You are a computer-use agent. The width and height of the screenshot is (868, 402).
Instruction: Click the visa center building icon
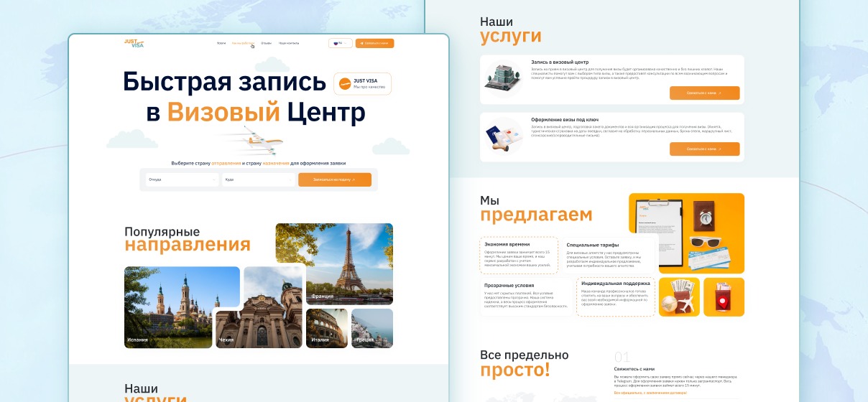coord(502,77)
